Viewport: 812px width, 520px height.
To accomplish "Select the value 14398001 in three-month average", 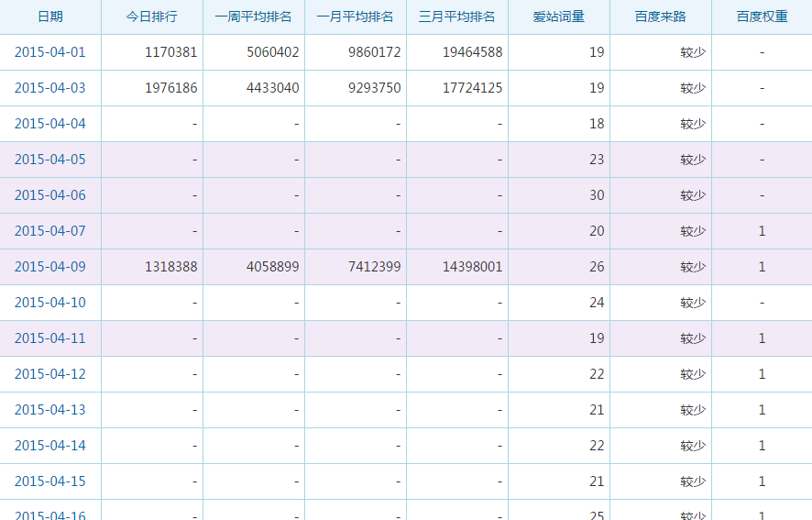I will click(472, 267).
